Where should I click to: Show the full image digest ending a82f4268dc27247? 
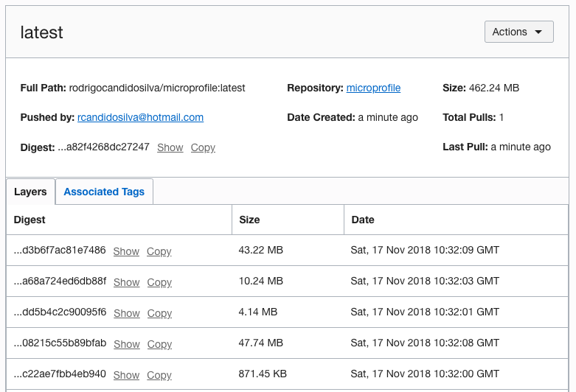coord(170,147)
